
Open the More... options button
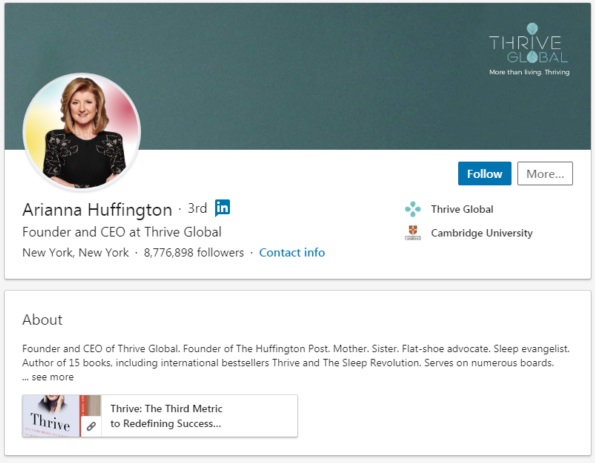point(545,173)
